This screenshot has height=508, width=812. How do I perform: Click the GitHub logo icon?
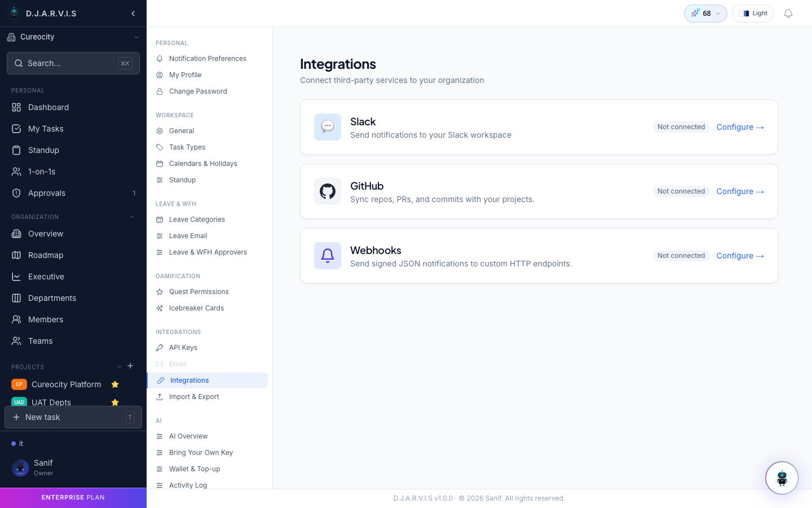click(x=328, y=191)
